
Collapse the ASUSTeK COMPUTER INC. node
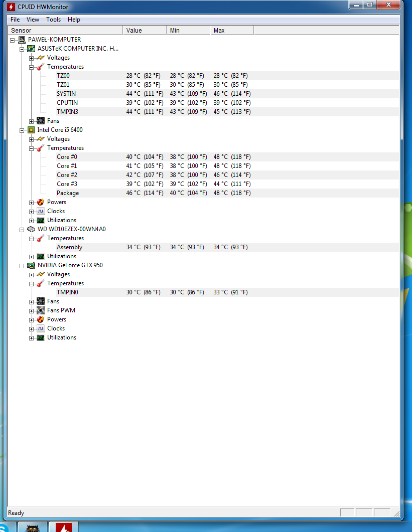pyautogui.click(x=22, y=49)
